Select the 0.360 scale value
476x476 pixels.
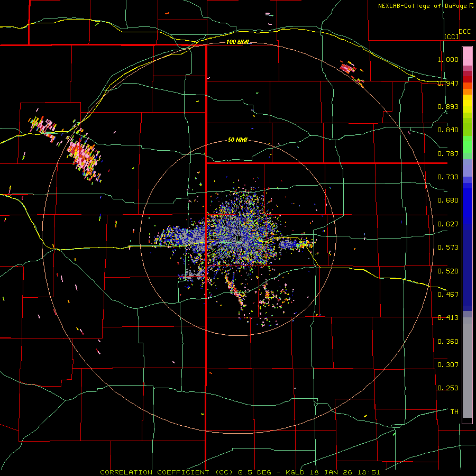pos(448,342)
